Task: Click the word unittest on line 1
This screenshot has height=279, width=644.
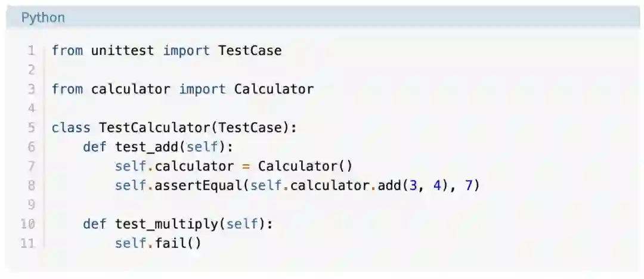Action: pyautogui.click(x=123, y=51)
